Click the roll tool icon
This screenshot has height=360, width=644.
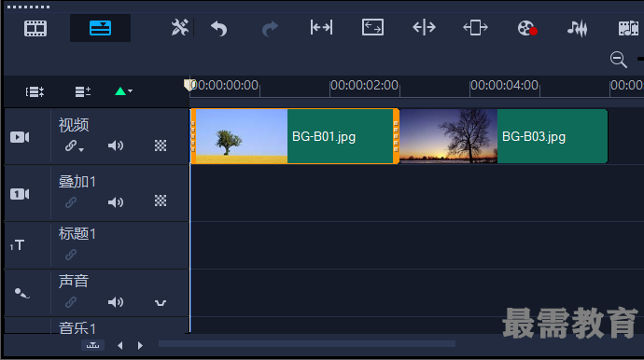click(424, 27)
